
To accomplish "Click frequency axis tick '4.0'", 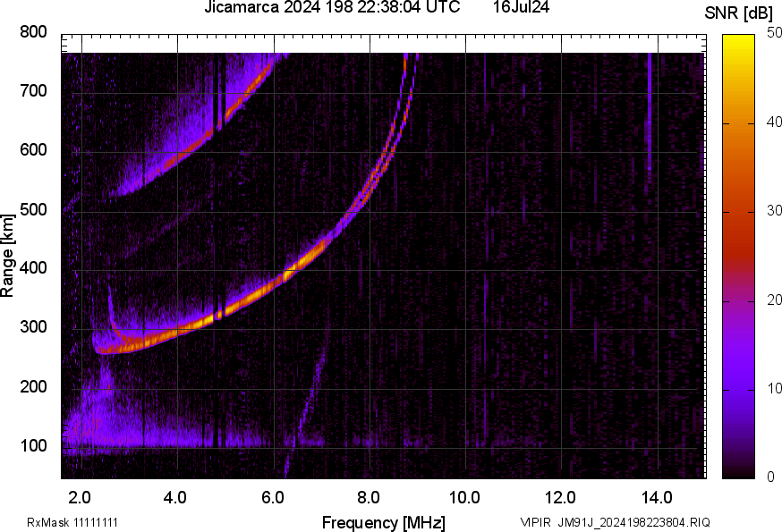I will pos(175,498).
